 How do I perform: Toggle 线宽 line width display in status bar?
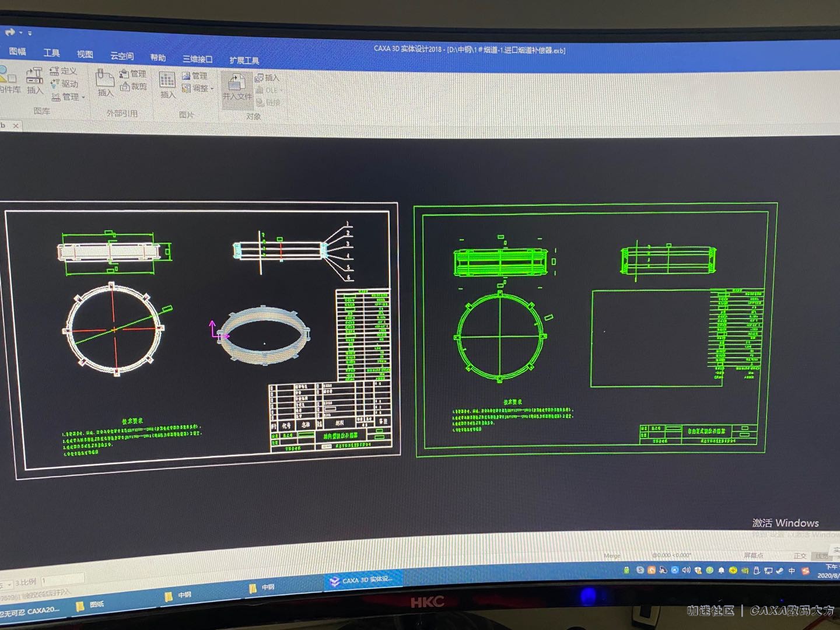[821, 556]
